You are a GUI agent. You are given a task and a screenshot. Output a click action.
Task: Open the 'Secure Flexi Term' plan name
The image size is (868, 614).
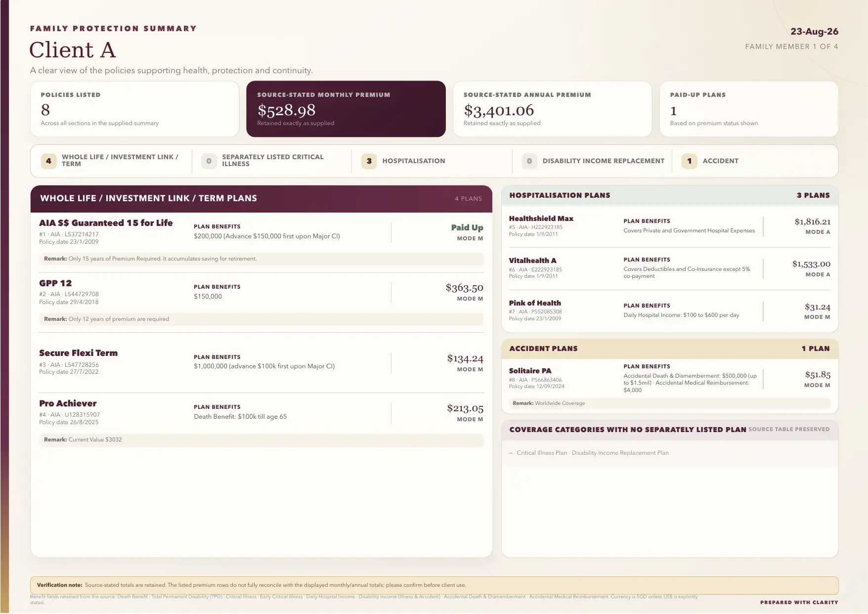pyautogui.click(x=78, y=353)
